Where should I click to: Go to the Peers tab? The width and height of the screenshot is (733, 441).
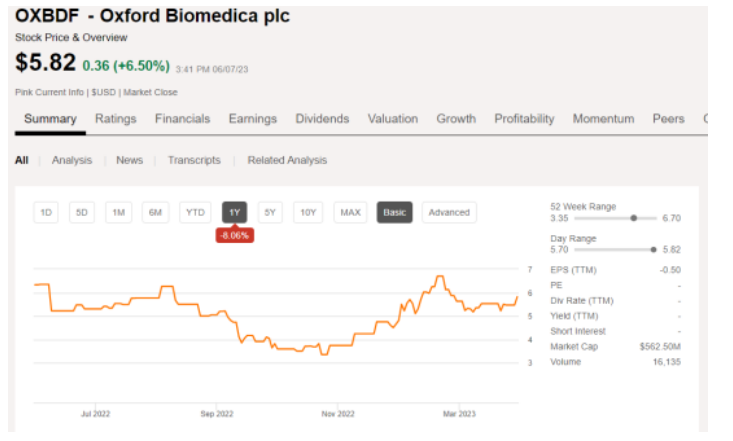coord(668,119)
